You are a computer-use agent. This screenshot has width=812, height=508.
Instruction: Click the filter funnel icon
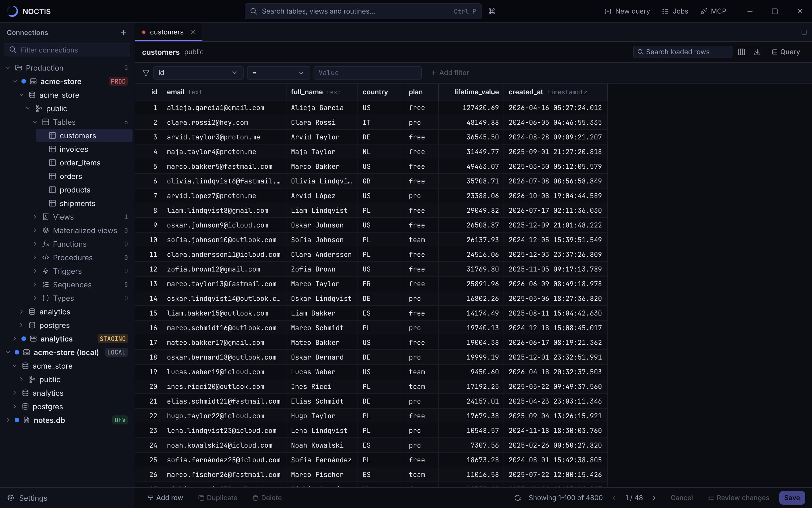coord(146,73)
